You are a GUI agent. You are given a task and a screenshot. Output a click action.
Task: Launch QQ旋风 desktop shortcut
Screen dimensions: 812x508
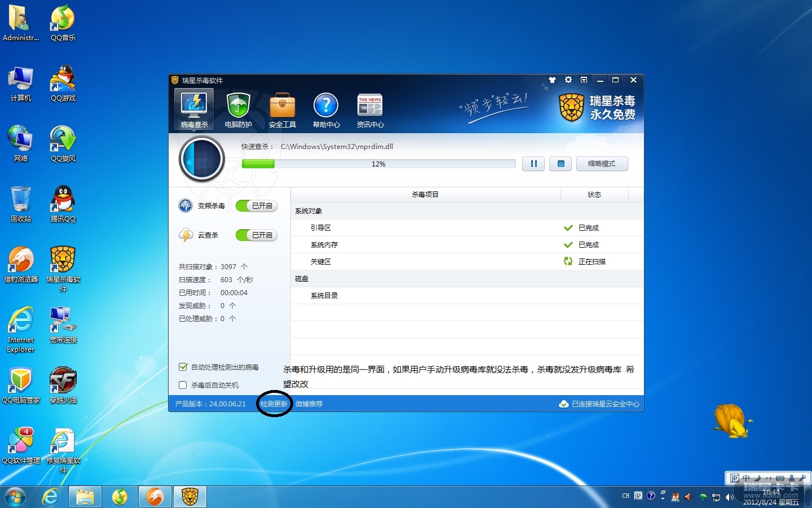click(63, 144)
